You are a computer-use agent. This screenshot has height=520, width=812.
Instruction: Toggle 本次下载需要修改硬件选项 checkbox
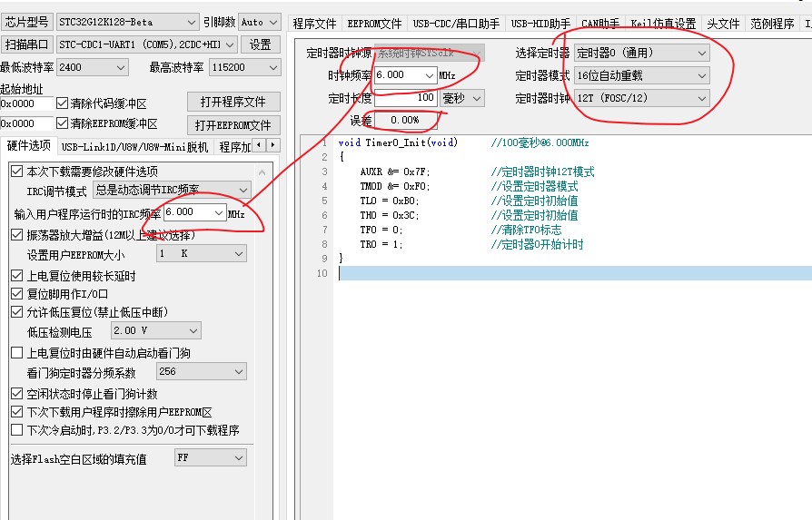(x=17, y=172)
